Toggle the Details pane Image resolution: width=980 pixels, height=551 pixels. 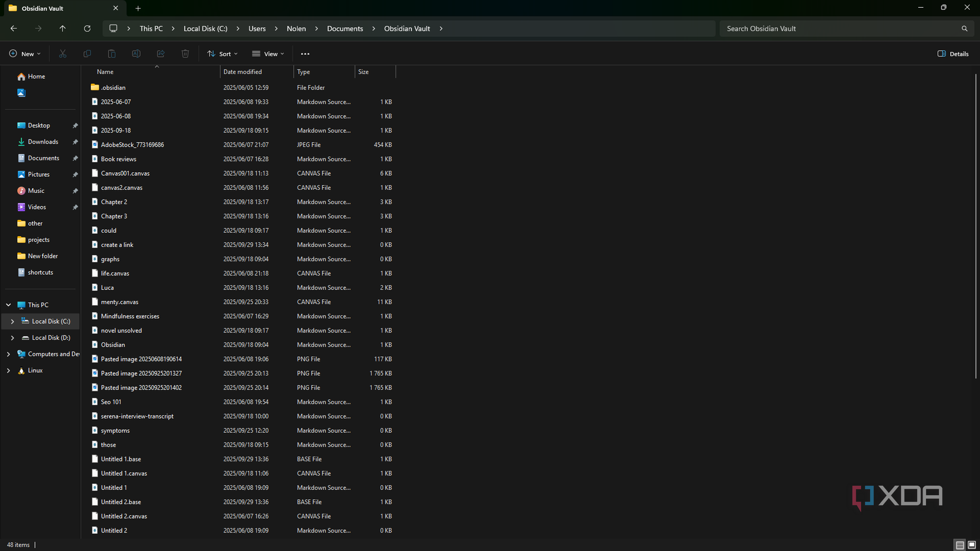(x=953, y=53)
